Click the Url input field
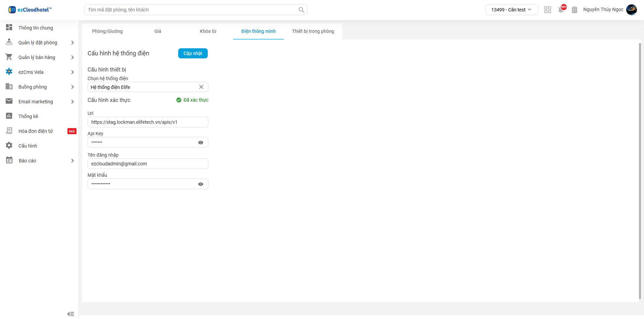Image resolution: width=644 pixels, height=319 pixels. coord(148,122)
